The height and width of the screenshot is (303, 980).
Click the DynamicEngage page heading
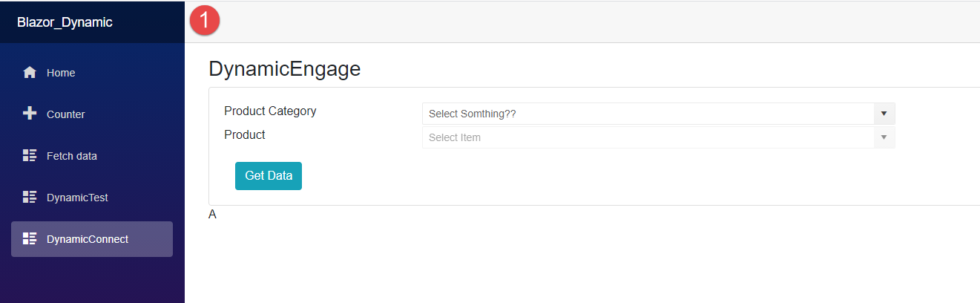[x=284, y=69]
